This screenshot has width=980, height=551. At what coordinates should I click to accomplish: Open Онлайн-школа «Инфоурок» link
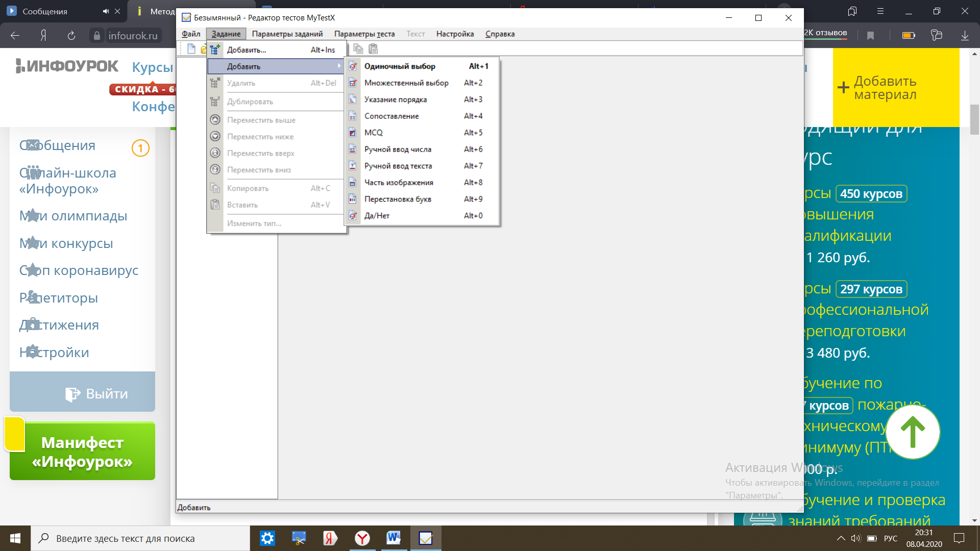coord(68,181)
